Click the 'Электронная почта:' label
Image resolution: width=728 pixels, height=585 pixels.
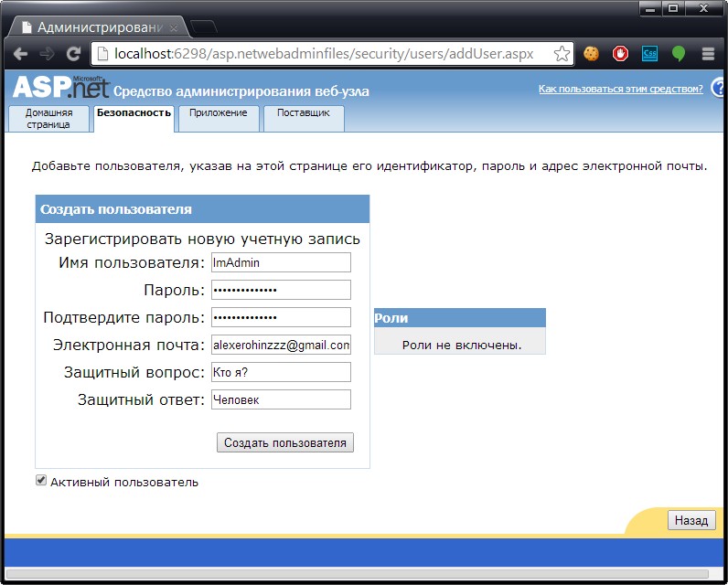[129, 345]
